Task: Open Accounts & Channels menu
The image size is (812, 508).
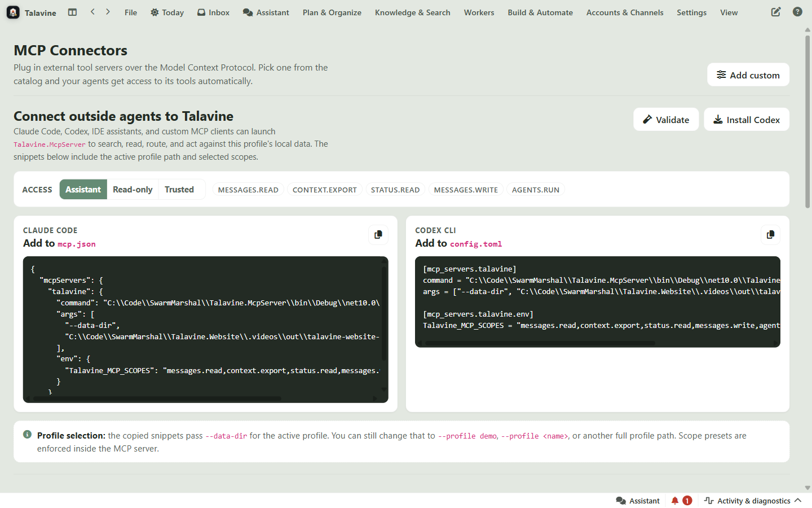Action: pyautogui.click(x=625, y=12)
